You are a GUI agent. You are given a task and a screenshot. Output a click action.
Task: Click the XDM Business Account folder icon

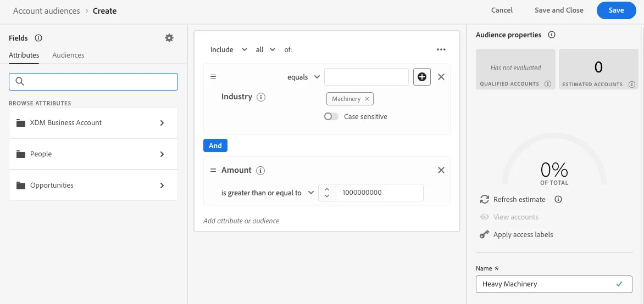pos(21,123)
